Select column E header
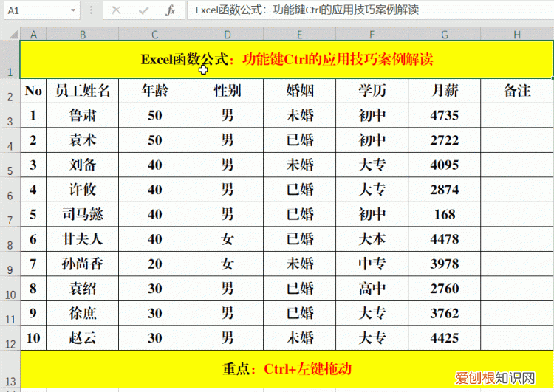Screen dimensions: 554x392 point(300,35)
